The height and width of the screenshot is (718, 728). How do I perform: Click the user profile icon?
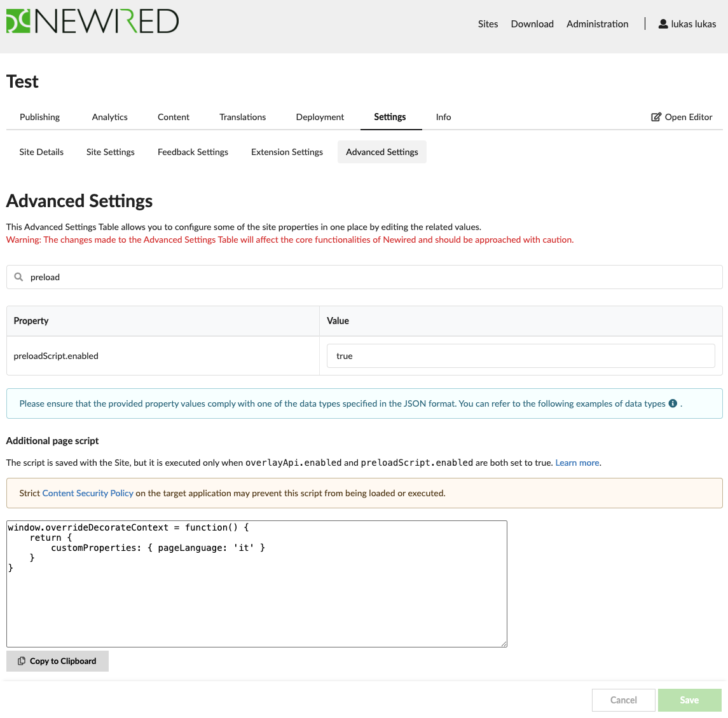(x=663, y=24)
